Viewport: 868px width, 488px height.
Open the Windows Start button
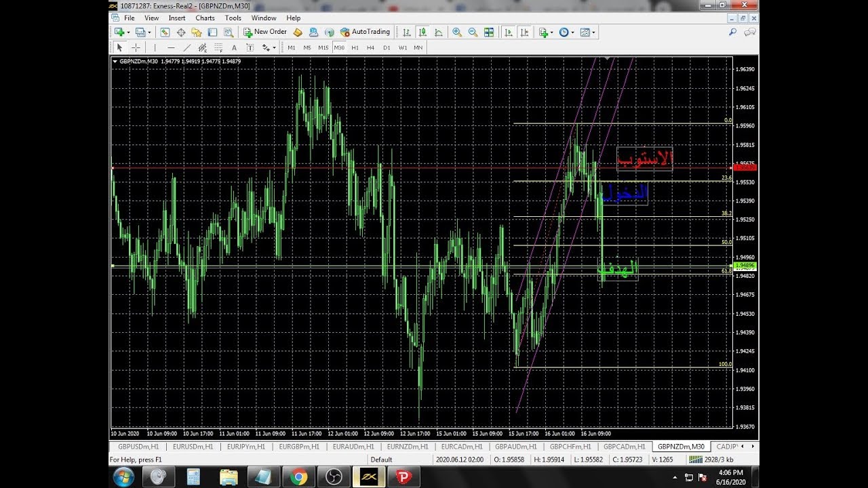pos(123,477)
